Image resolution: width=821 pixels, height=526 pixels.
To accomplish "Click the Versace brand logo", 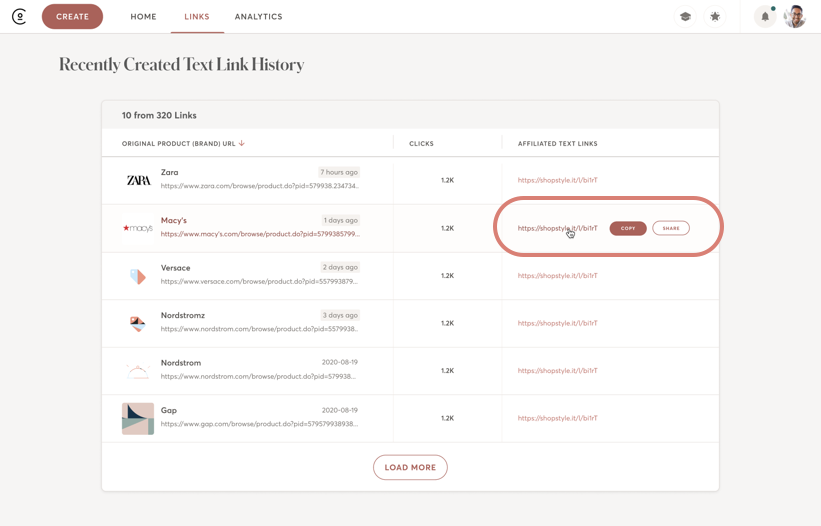I will 138,276.
